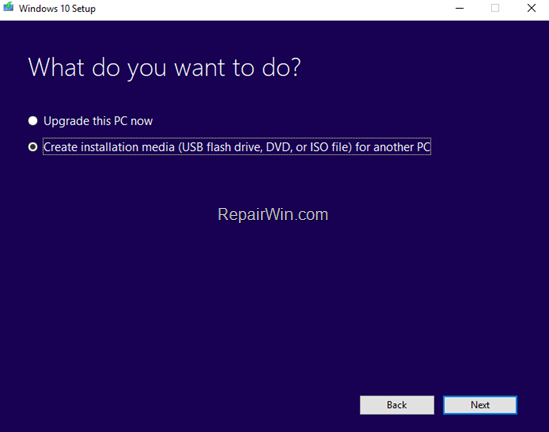Click the 'What do you want to do?' heading
549x432 pixels.
click(x=164, y=68)
